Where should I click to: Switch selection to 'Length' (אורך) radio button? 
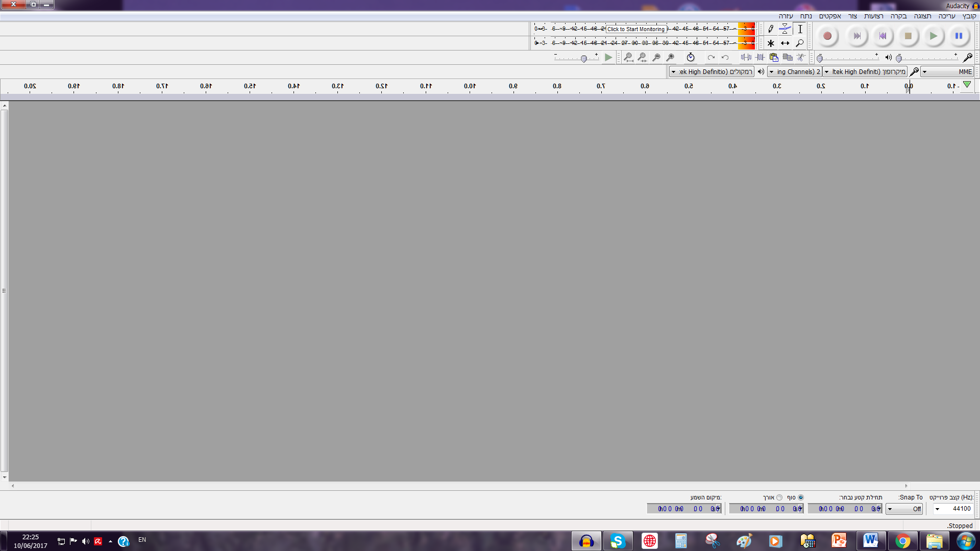click(x=779, y=497)
